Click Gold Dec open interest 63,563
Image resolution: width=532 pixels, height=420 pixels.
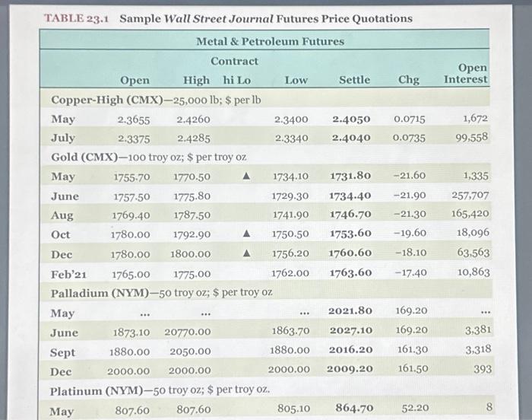(473, 253)
